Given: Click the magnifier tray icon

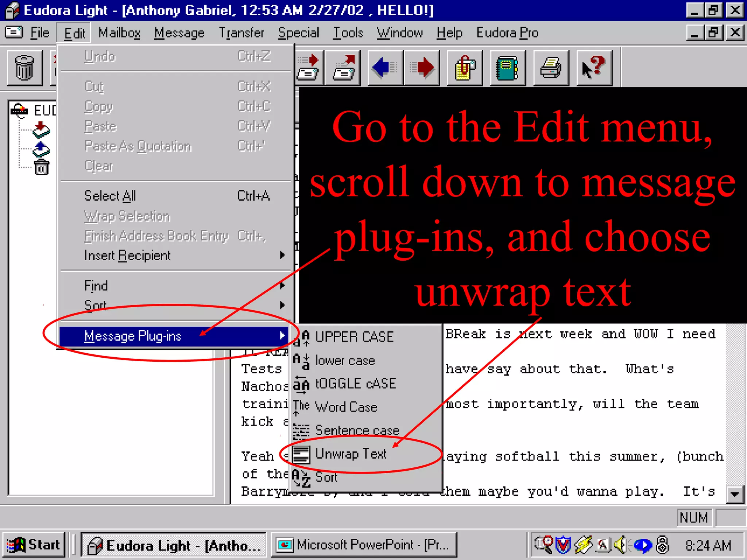Looking at the screenshot, I should tap(544, 545).
